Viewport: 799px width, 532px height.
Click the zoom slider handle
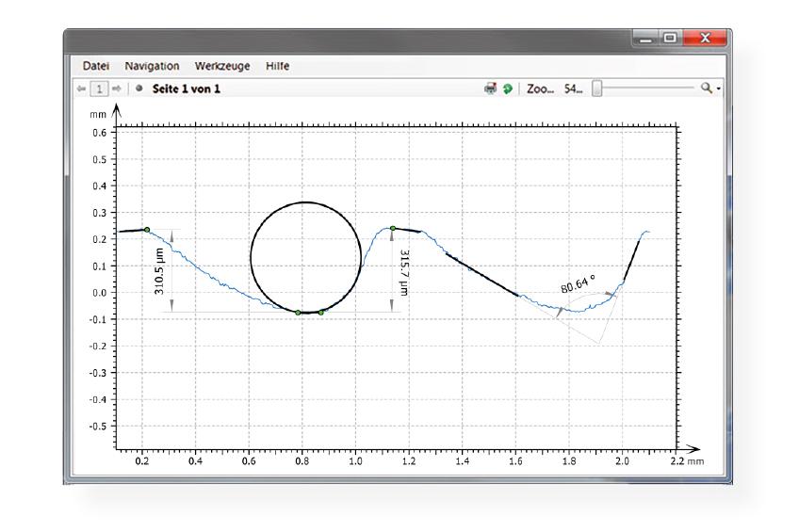pyautogui.click(x=596, y=89)
